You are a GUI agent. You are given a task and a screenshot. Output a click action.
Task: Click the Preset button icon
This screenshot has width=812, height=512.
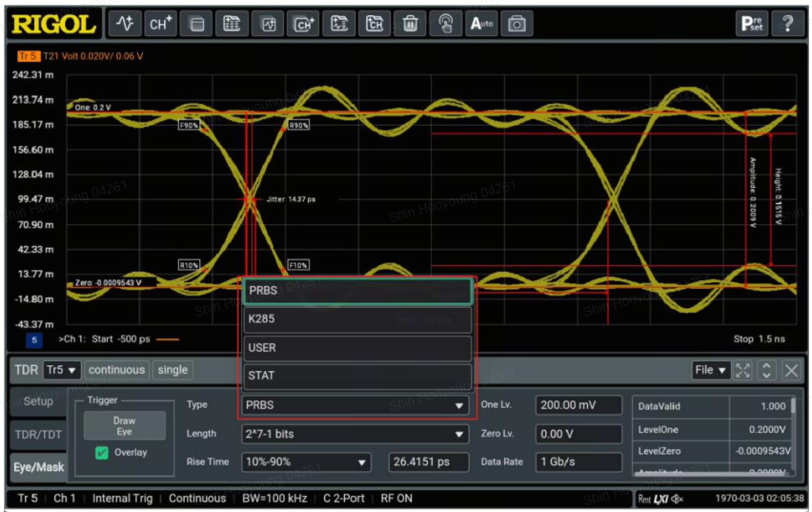pos(752,24)
